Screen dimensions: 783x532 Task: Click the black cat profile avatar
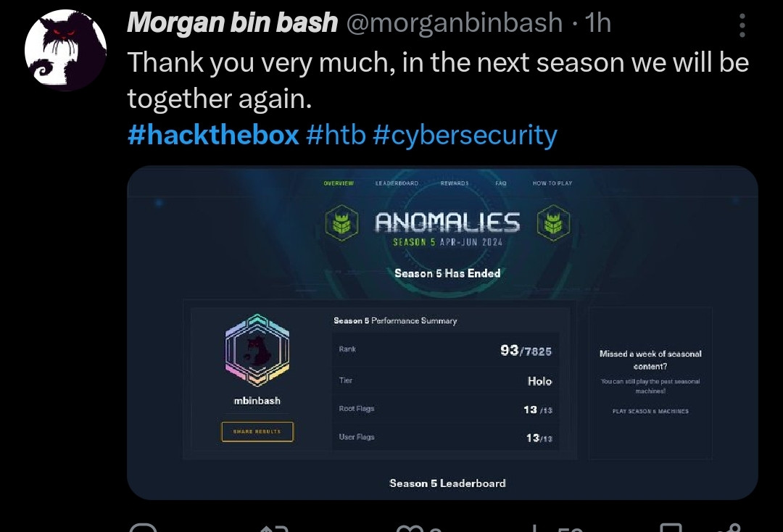(x=65, y=50)
